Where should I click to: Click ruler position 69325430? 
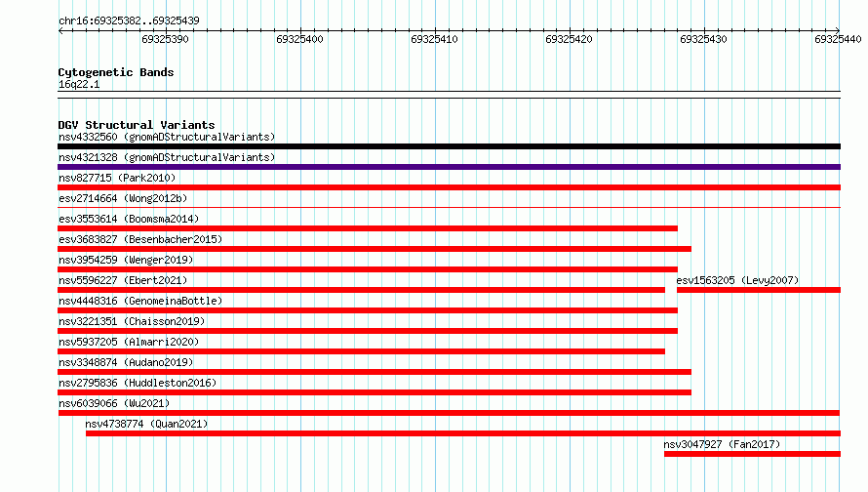pyautogui.click(x=703, y=39)
